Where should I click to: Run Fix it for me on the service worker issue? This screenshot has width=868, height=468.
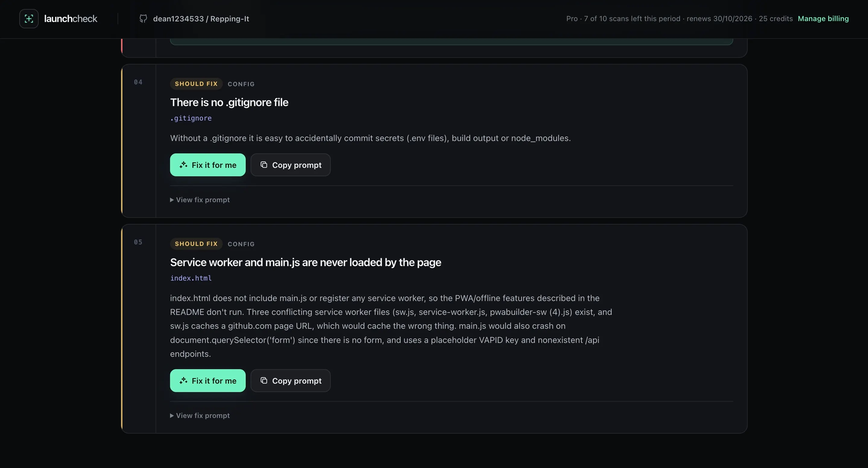[x=207, y=381]
